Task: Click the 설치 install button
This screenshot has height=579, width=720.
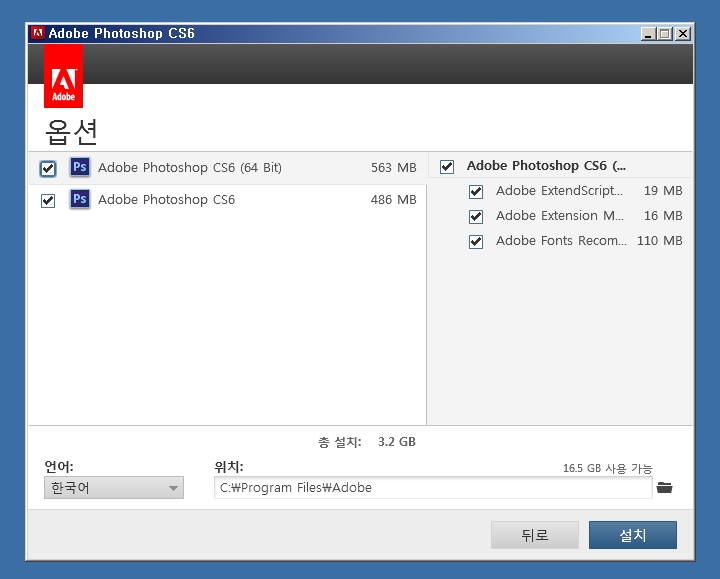Action: [x=633, y=535]
